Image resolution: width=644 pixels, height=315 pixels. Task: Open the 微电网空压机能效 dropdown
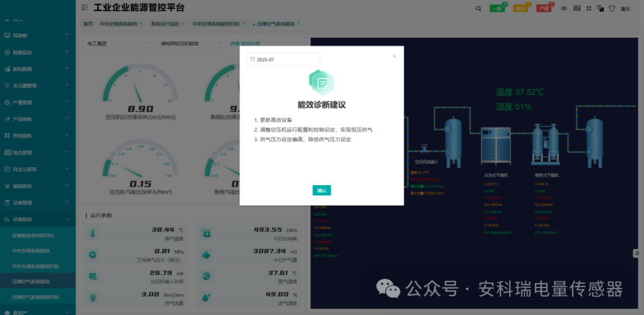click(191, 43)
